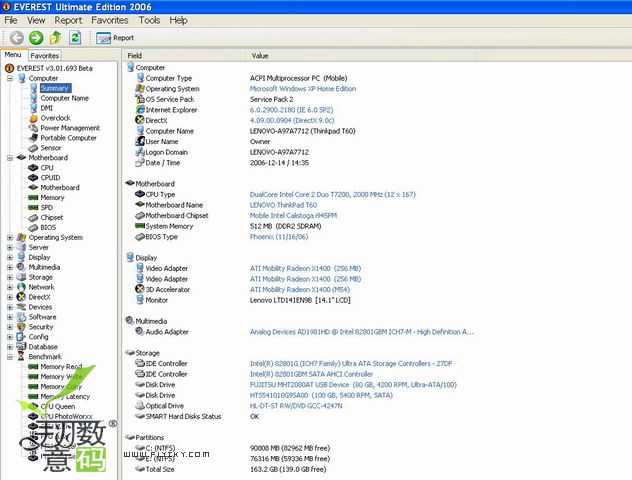Click the CPUID chip icon in tree
This screenshot has width=632, height=480.
[33, 178]
